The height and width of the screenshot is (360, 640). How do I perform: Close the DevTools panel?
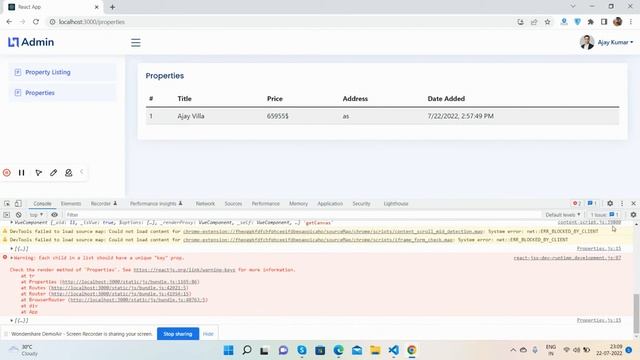pyautogui.click(x=633, y=203)
